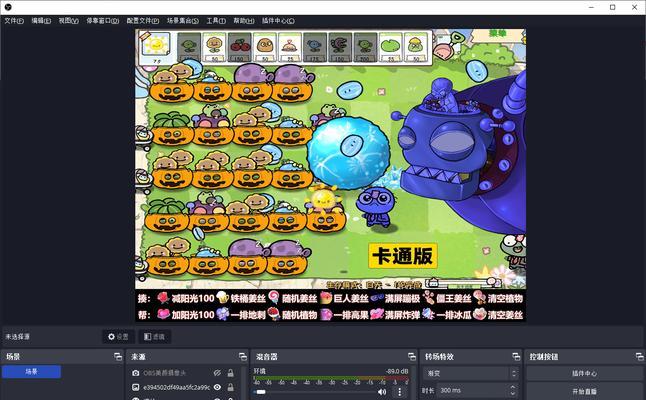The height and width of the screenshot is (400, 646).
Task: Open the 插件中心(C) menu
Action: [278, 21]
